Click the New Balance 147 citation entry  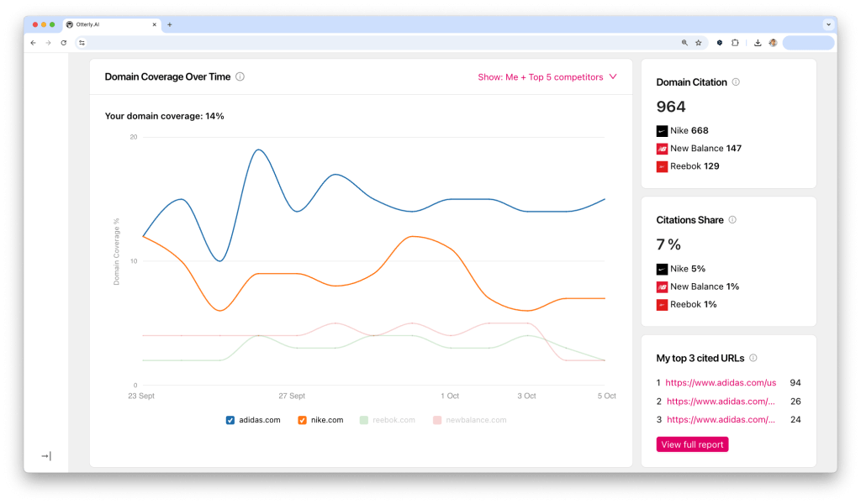[699, 149]
